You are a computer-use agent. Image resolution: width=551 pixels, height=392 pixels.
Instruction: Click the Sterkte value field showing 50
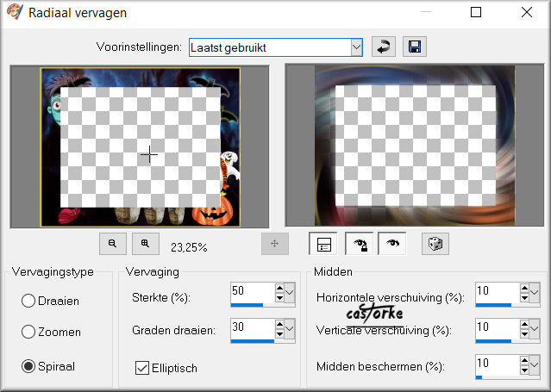coord(253,292)
